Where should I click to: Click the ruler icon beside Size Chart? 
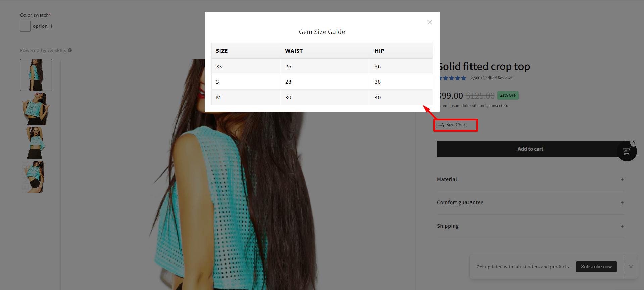pyautogui.click(x=440, y=125)
